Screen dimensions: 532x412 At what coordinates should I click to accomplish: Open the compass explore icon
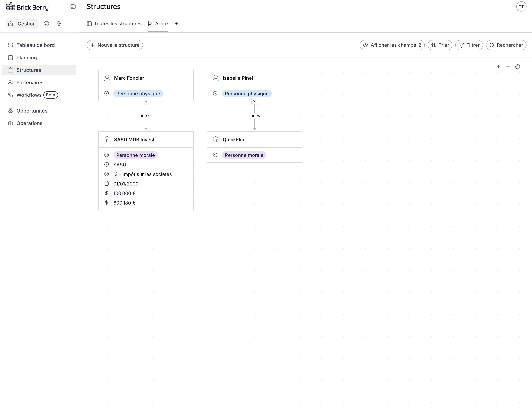pyautogui.click(x=46, y=24)
